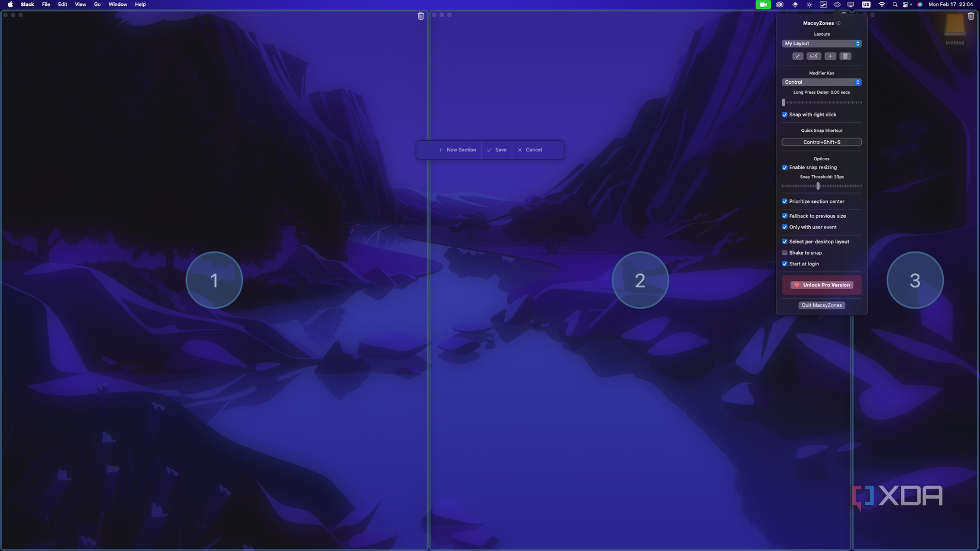Open Spotlight search magnifier
The width and height of the screenshot is (980, 551).
click(894, 4)
